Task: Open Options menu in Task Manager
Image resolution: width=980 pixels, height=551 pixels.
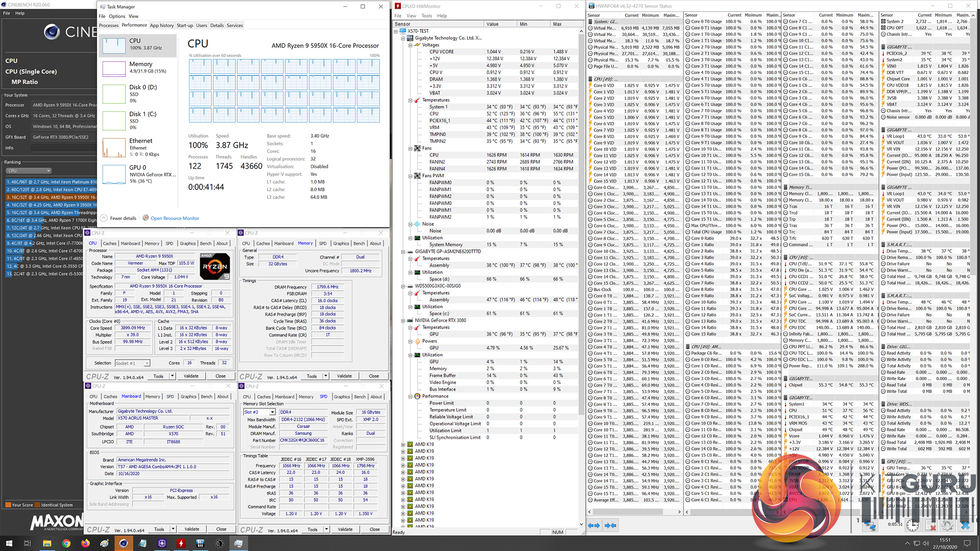Action: (x=117, y=16)
